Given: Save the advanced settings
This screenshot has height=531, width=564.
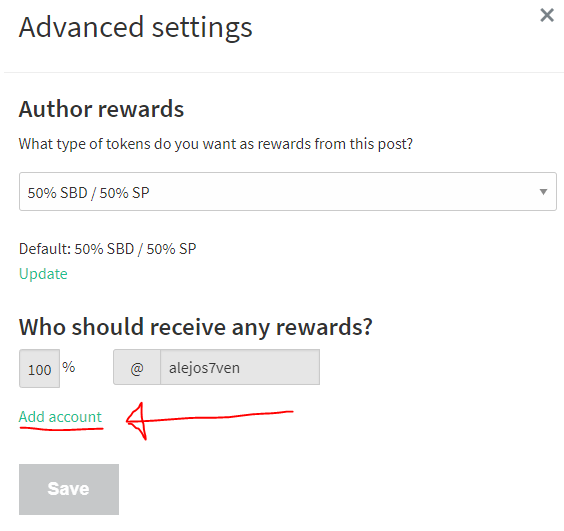Looking at the screenshot, I should pyautogui.click(x=69, y=489).
